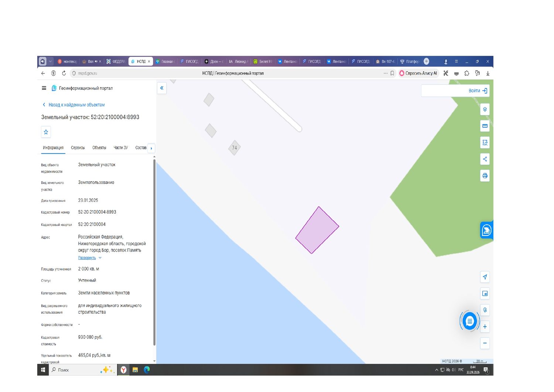Select the ruler measurement tool
Image resolution: width=554 pixels, height=392 pixels.
pos(485,126)
